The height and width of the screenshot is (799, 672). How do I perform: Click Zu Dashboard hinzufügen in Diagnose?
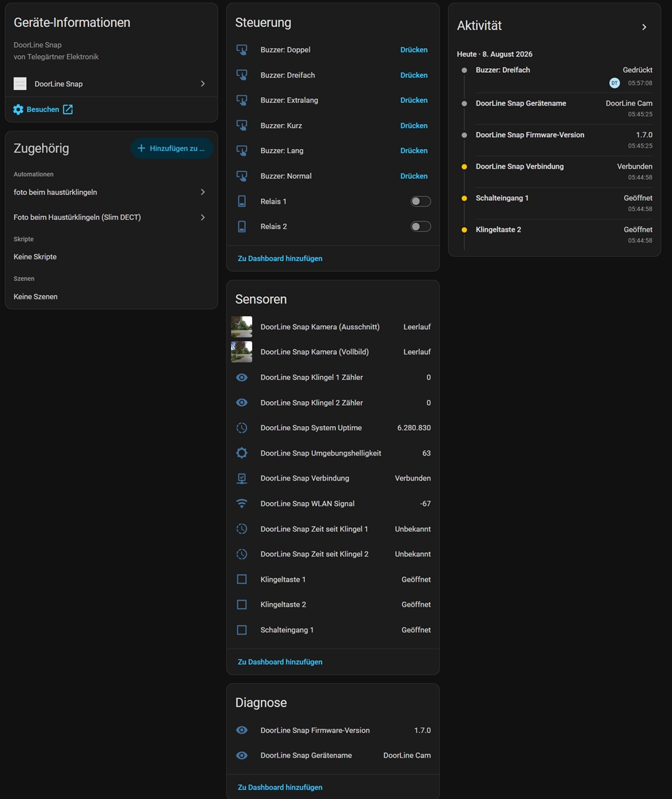[280, 787]
